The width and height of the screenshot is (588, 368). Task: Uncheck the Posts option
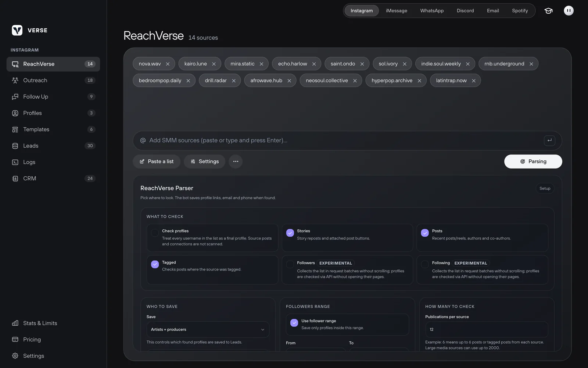pyautogui.click(x=425, y=233)
